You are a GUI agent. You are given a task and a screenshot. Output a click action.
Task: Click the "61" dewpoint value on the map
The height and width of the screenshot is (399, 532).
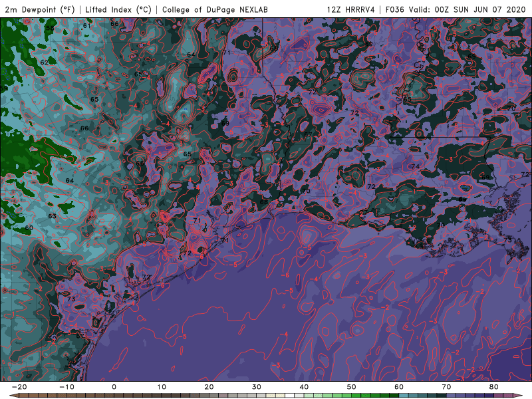pyautogui.click(x=87, y=25)
